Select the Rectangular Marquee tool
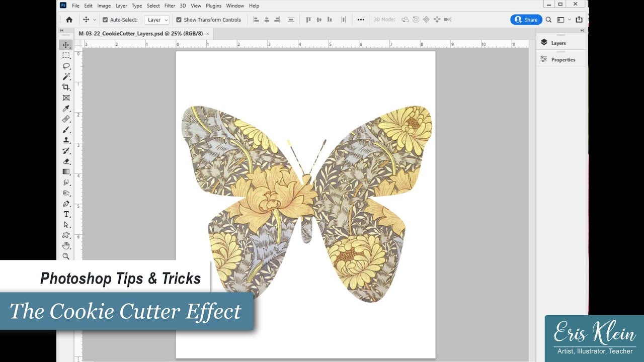The width and height of the screenshot is (644, 362). click(66, 56)
